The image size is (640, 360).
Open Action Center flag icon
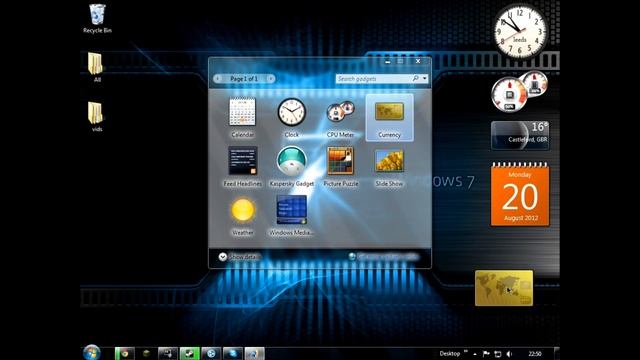click(486, 354)
